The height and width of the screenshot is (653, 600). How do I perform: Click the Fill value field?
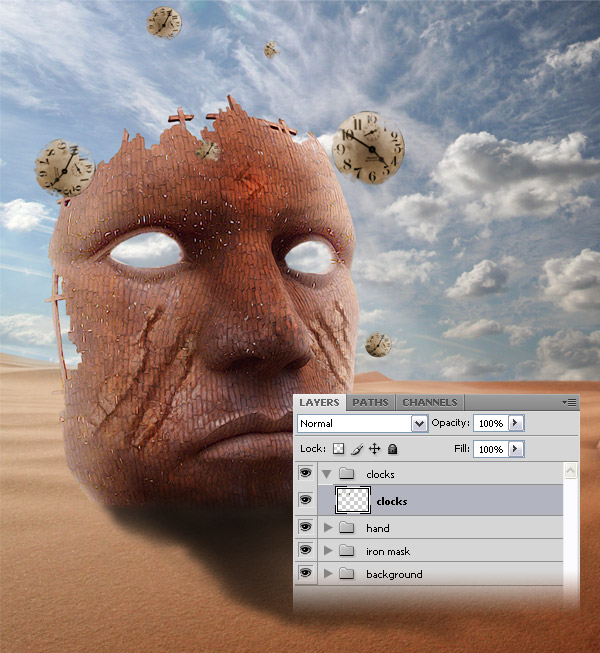(490, 449)
